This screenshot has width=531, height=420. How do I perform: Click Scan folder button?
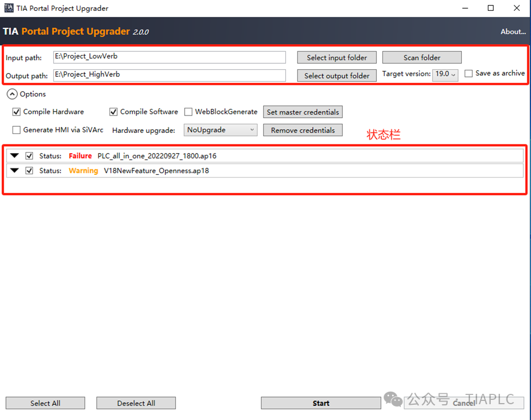coord(422,58)
